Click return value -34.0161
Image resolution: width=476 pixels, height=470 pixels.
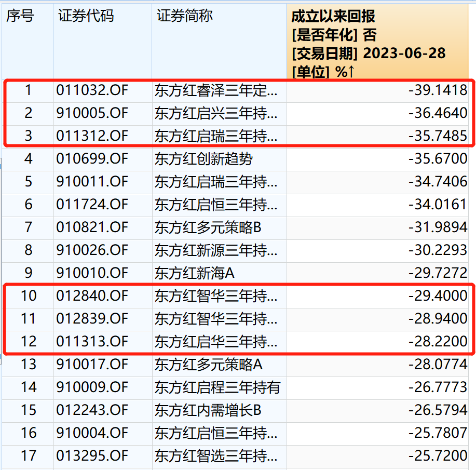tap(438, 205)
